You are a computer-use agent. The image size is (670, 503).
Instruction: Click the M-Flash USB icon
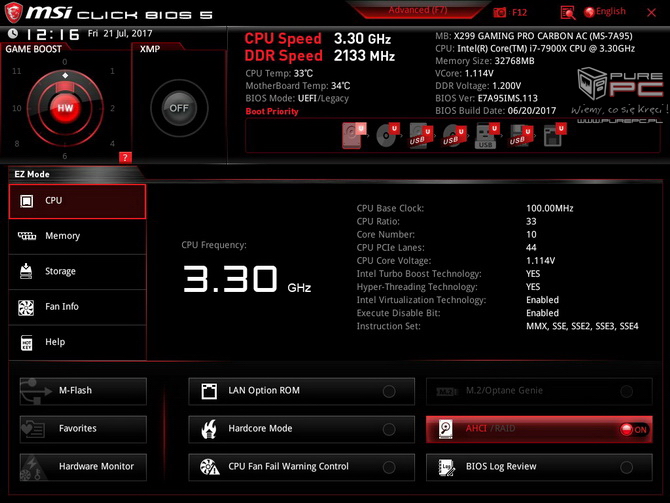(x=35, y=391)
